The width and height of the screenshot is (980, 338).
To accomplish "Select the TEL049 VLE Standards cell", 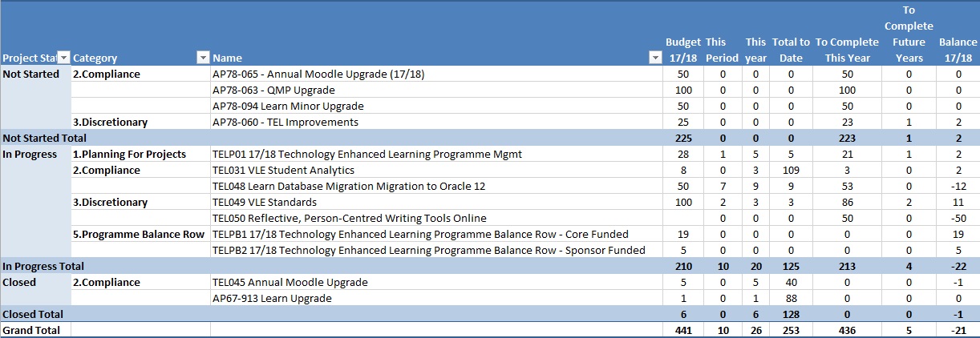I will [264, 202].
